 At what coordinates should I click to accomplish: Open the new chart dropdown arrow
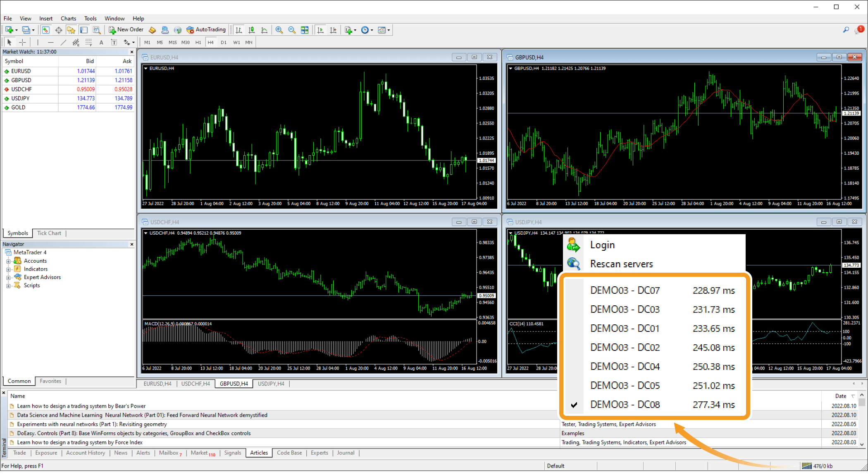(x=17, y=30)
